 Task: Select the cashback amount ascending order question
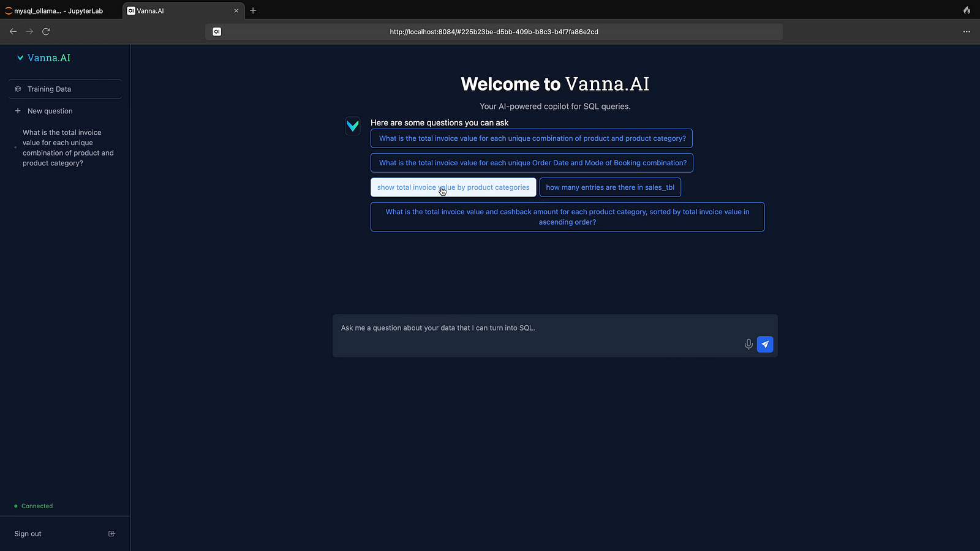click(567, 217)
